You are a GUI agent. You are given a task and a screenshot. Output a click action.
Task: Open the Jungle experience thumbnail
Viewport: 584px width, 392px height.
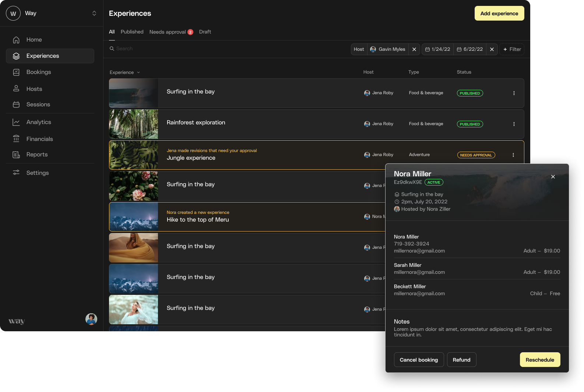point(134,155)
